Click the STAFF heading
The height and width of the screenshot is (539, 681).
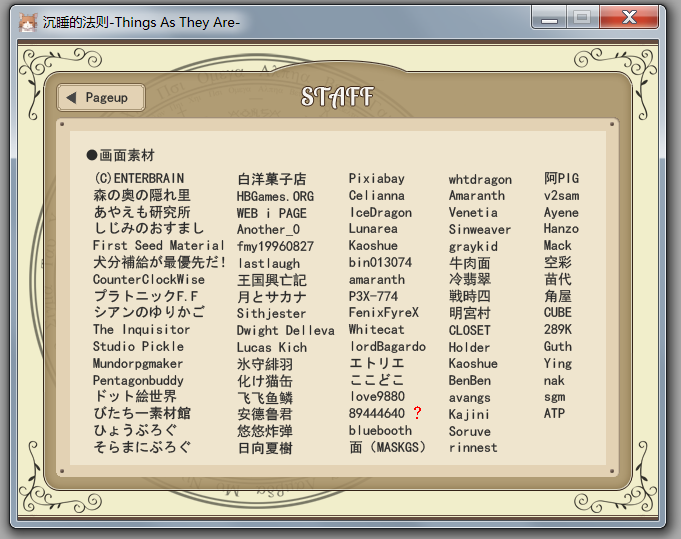[x=337, y=96]
